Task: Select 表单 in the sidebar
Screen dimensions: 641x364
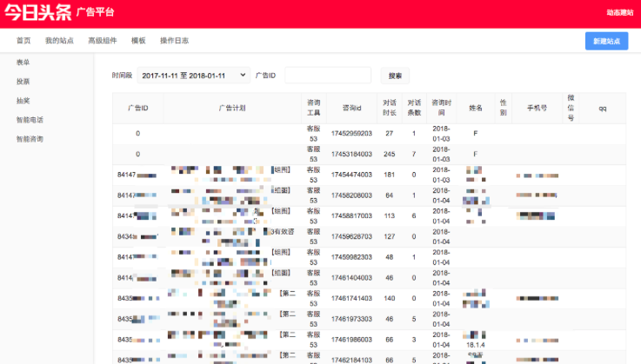Action: coord(23,63)
